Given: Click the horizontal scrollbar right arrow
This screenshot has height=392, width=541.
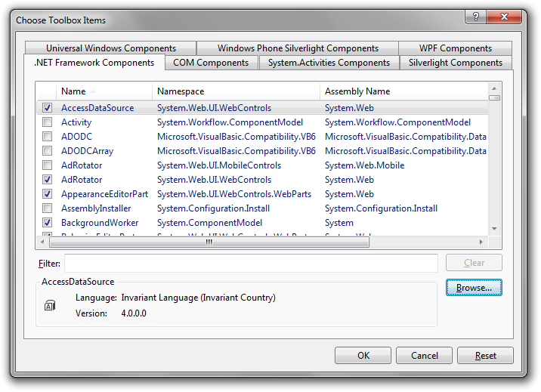Looking at the screenshot, I should click(x=481, y=242).
